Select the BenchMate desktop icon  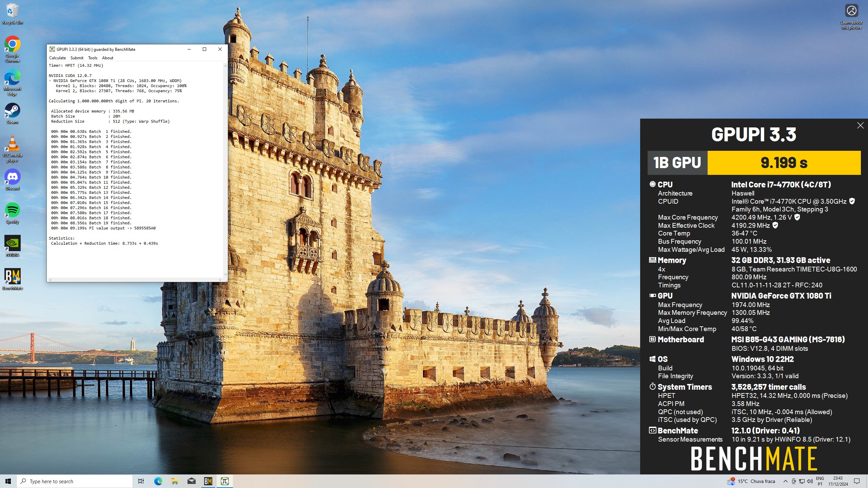coord(12,279)
